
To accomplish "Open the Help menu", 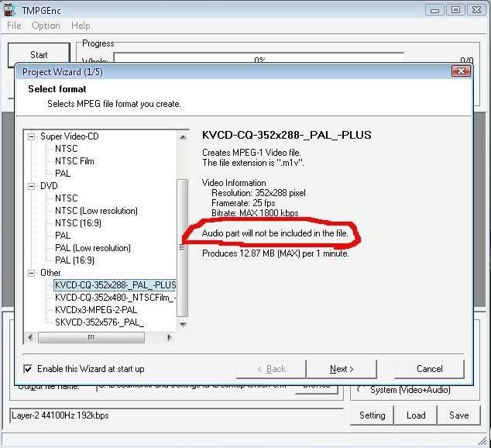I will pyautogui.click(x=81, y=26).
